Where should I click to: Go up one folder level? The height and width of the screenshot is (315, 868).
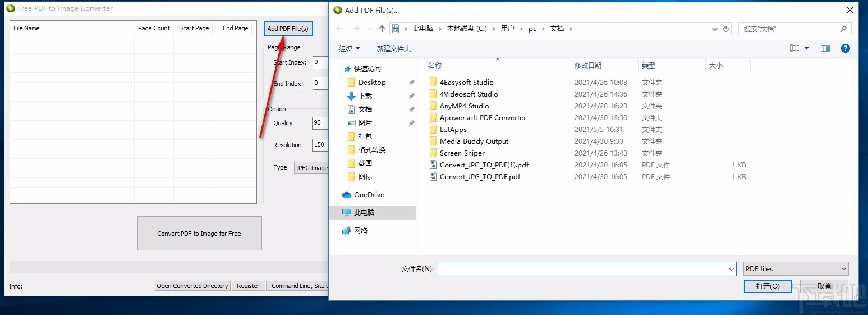coord(382,29)
